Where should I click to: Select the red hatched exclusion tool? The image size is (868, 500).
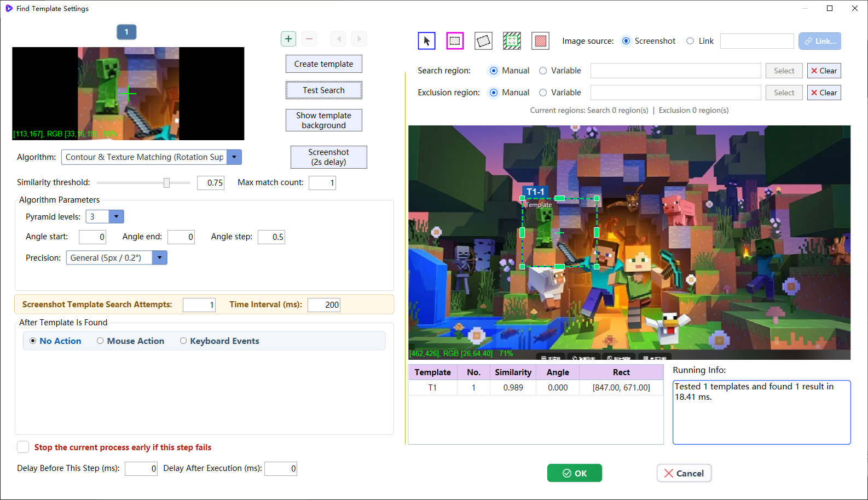540,41
